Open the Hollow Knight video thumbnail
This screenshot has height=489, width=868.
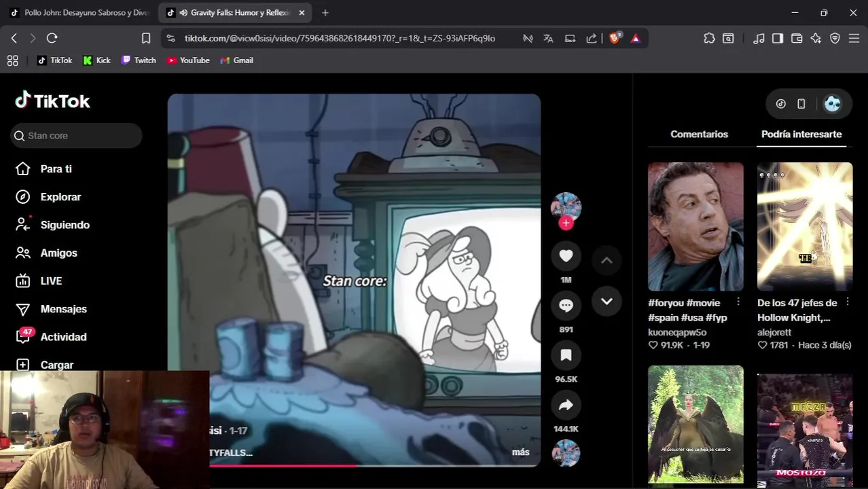tap(805, 226)
